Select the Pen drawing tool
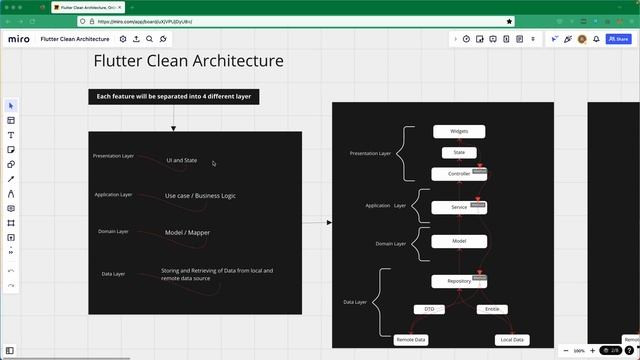 (11, 194)
